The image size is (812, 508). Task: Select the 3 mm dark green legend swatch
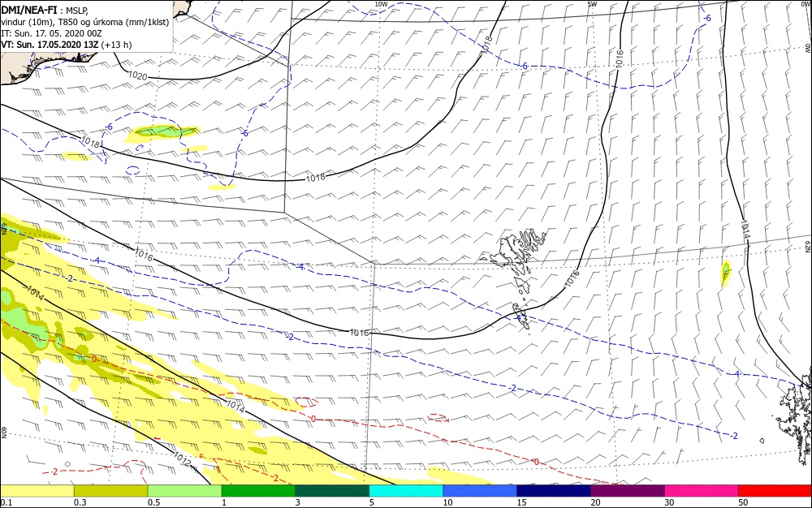(x=332, y=491)
